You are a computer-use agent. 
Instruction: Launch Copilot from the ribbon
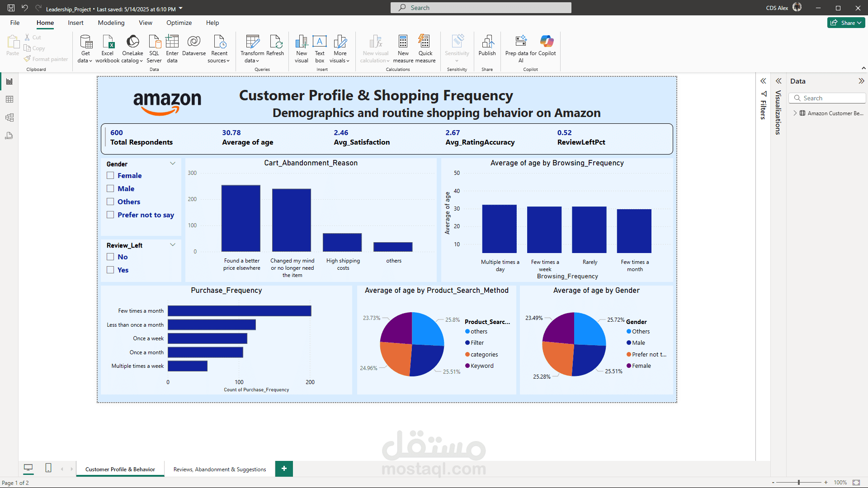pos(547,45)
